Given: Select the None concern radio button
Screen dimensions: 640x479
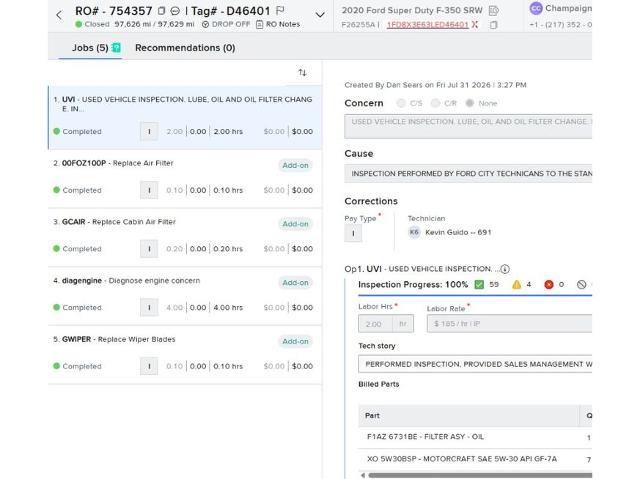Looking at the screenshot, I should tap(470, 103).
